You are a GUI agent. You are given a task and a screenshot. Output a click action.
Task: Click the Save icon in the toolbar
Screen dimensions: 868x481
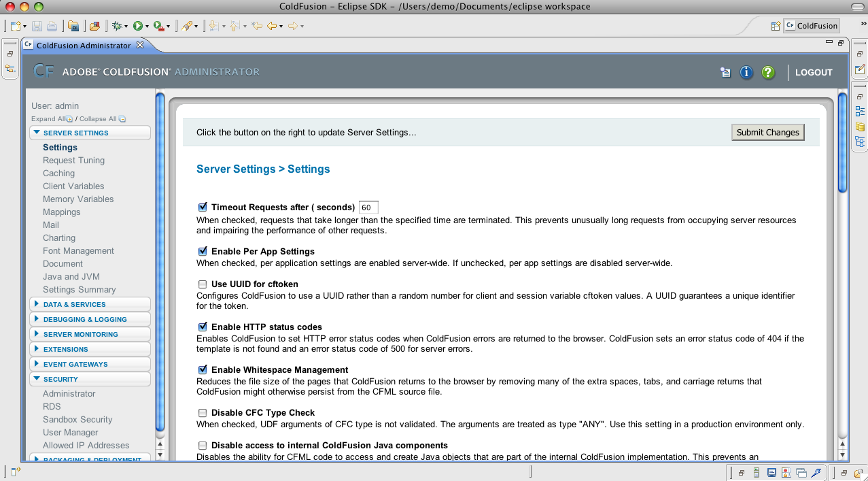(x=35, y=25)
